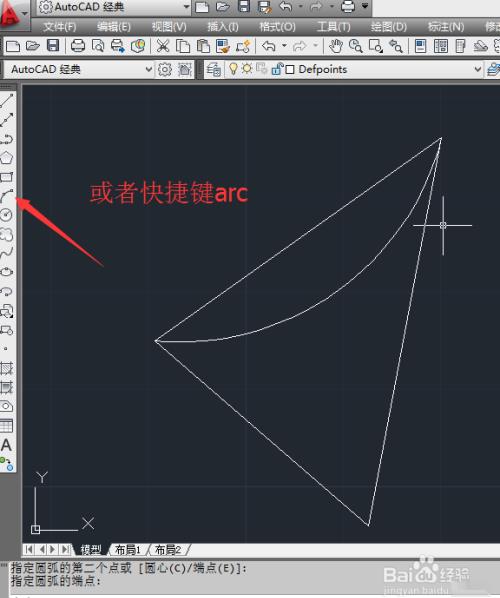Click the Zoom Window tool
500x598 pixels.
376,46
